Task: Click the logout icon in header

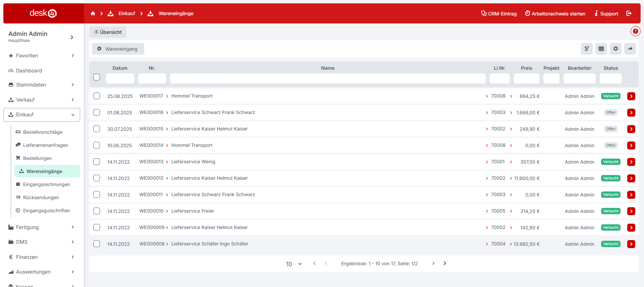Action: 629,13
